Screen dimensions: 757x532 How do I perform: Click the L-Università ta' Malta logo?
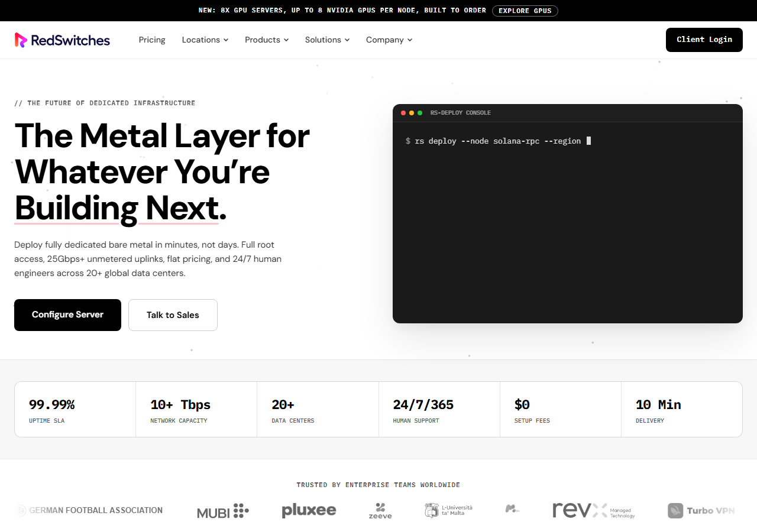coord(448,510)
